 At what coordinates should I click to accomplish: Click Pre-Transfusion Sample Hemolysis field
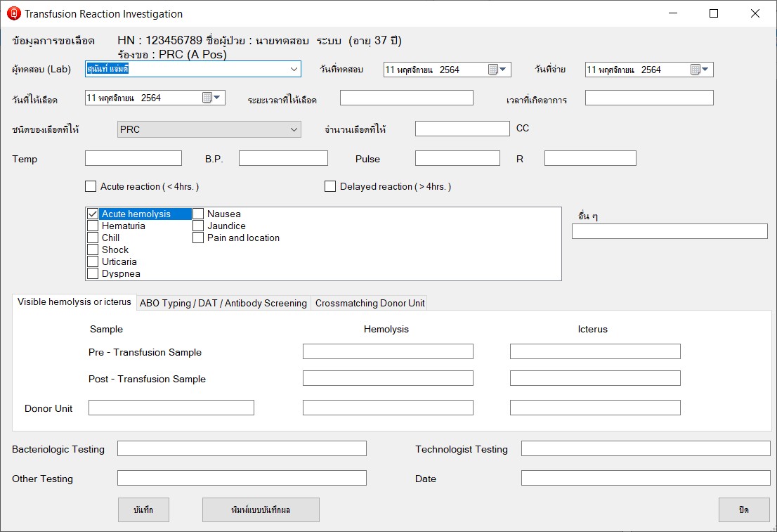(388, 351)
